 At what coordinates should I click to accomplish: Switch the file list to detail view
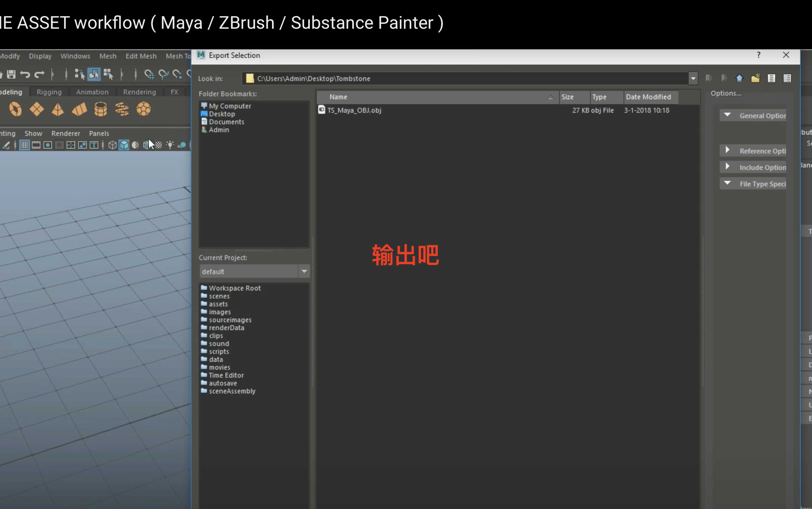[x=788, y=78]
